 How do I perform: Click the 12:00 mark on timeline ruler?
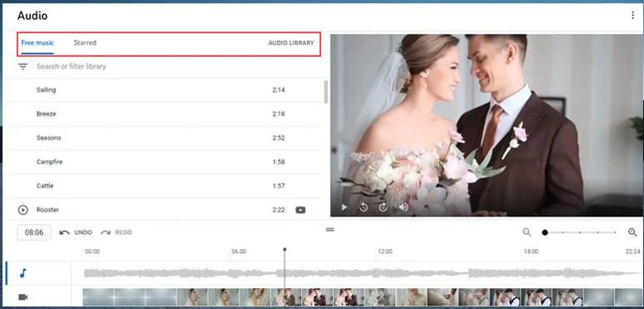coord(385,252)
